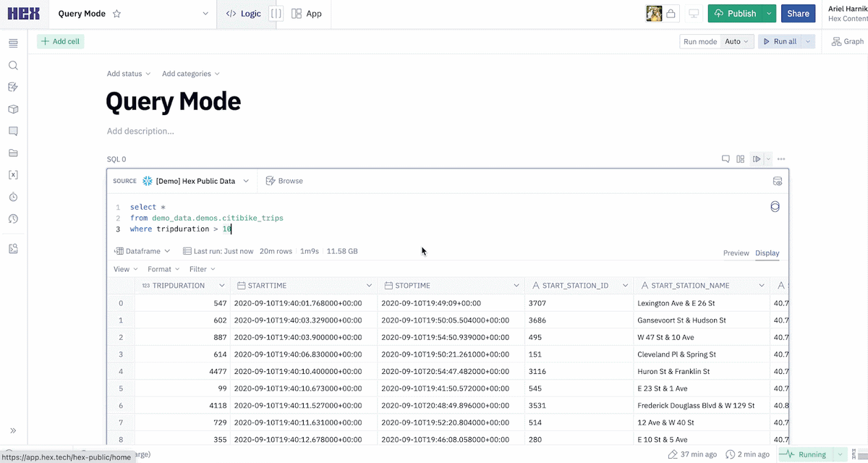This screenshot has width=868, height=463.
Task: Select the Lexington Ave & E 26 St cell
Action: click(702, 303)
